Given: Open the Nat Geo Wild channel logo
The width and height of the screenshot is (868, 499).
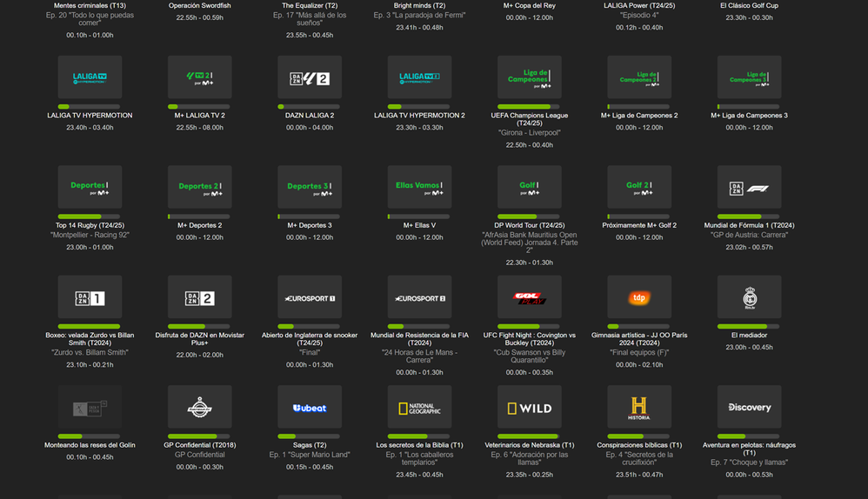Looking at the screenshot, I should [529, 408].
